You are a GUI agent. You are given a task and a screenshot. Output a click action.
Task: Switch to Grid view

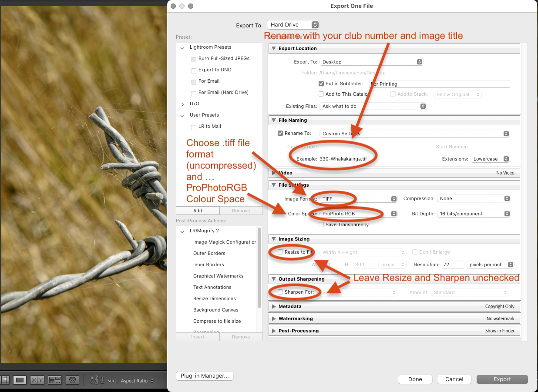(4, 380)
